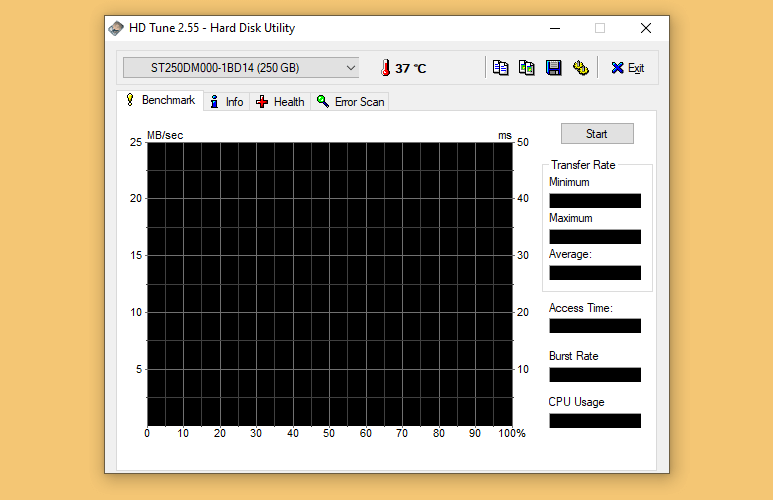Click the thermometer temperature icon

(386, 68)
